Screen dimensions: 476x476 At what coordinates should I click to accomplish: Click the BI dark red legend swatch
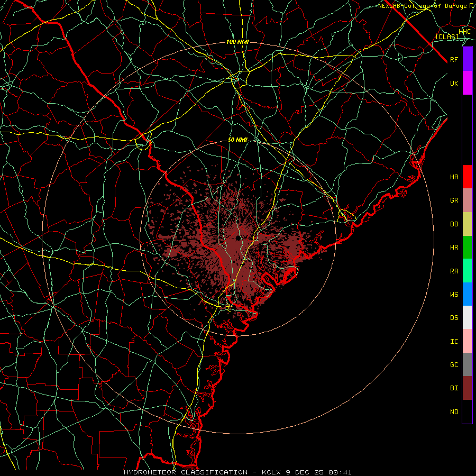[467, 388]
